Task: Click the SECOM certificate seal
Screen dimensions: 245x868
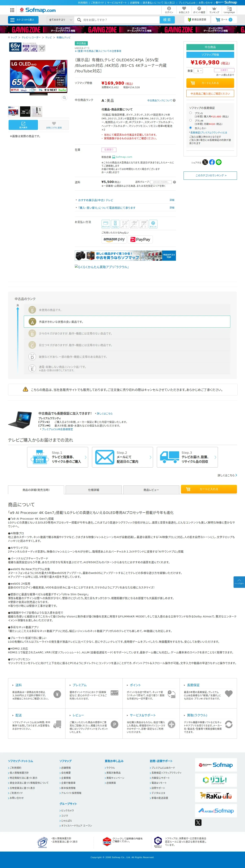Action: (107, 841)
